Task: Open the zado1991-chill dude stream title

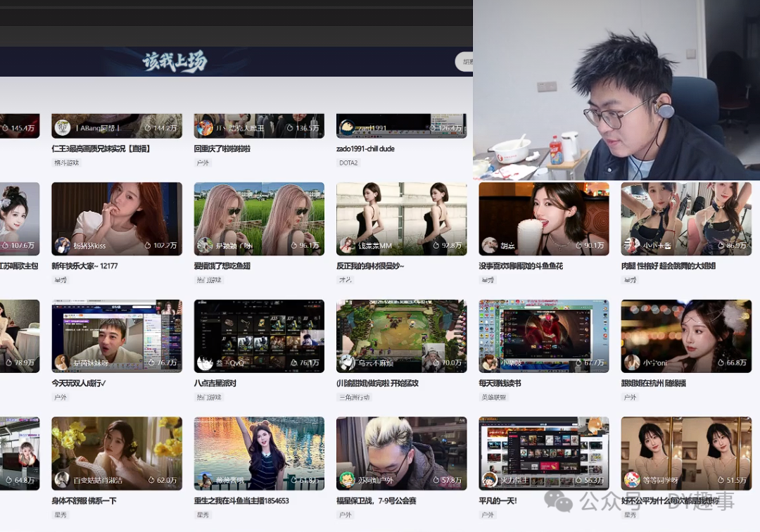Action: [x=365, y=148]
